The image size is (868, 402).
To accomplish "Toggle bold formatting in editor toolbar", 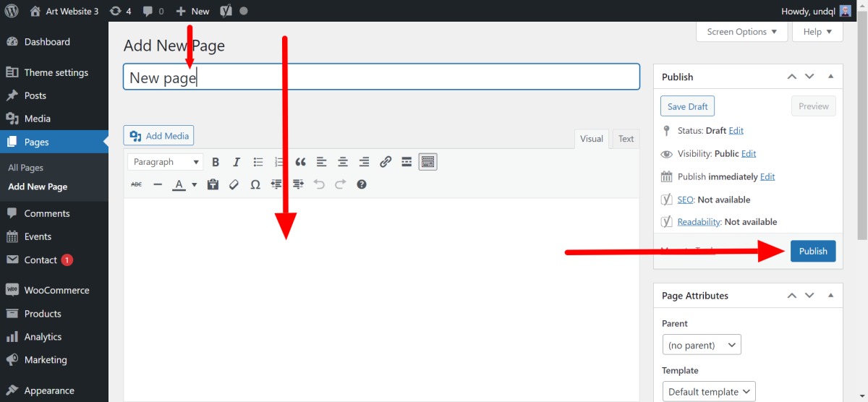I will [216, 162].
